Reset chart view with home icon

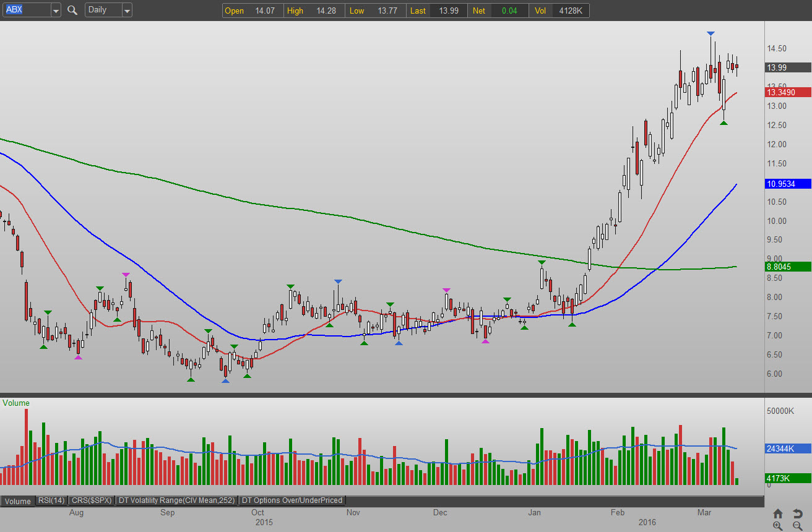pos(778,513)
